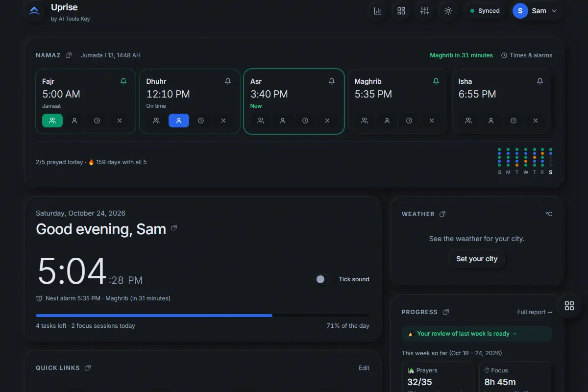The height and width of the screenshot is (392, 588).
Task: Mark Asr as prayed late with clock icon
Action: (x=305, y=121)
